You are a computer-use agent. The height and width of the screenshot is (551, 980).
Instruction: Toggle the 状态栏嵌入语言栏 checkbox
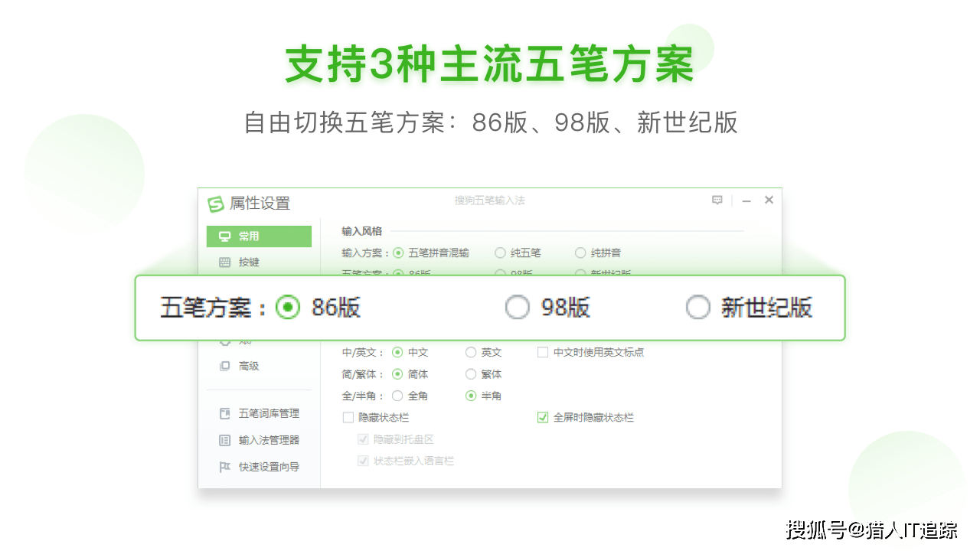[x=364, y=461]
